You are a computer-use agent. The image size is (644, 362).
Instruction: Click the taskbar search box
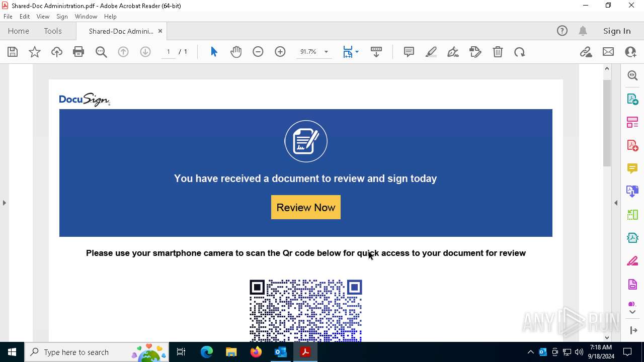(x=97, y=352)
